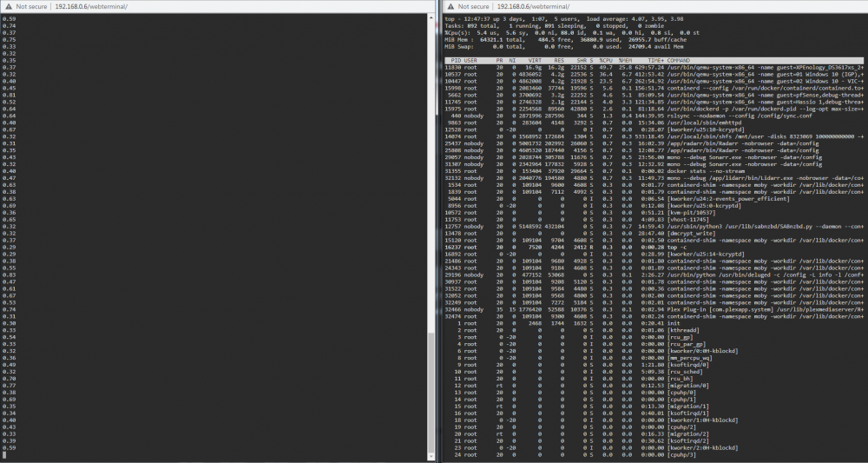
Task: Select the 'guest=01 Windows 10 (IGP)' process row
Action: (x=654, y=74)
